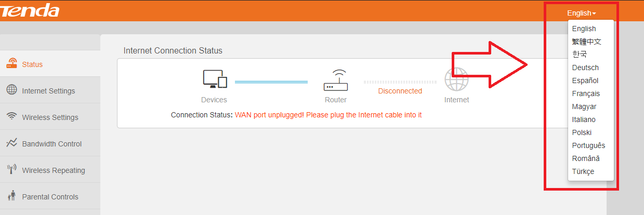This screenshot has height=215, width=644.
Task: Open the Internet Settings menu item
Action: point(50,90)
